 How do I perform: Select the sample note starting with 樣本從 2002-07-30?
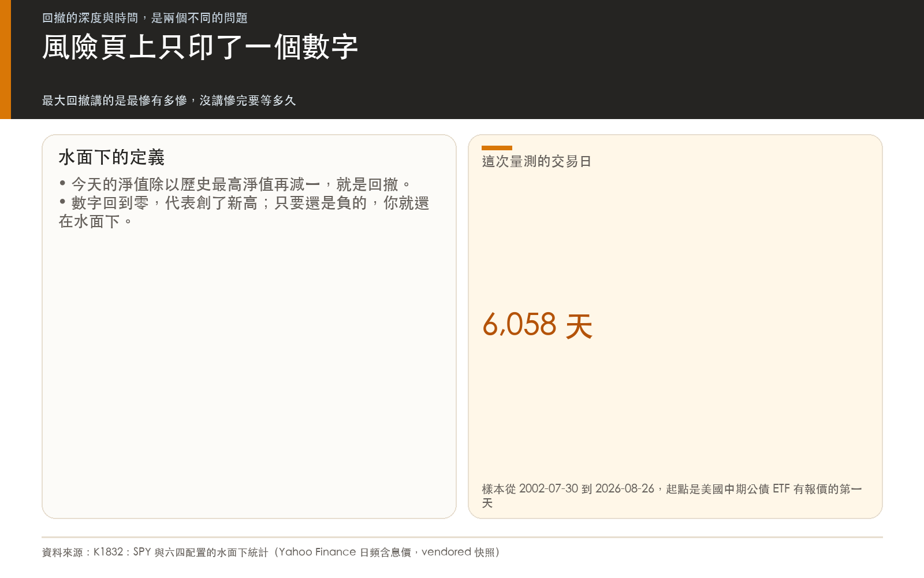[672, 496]
